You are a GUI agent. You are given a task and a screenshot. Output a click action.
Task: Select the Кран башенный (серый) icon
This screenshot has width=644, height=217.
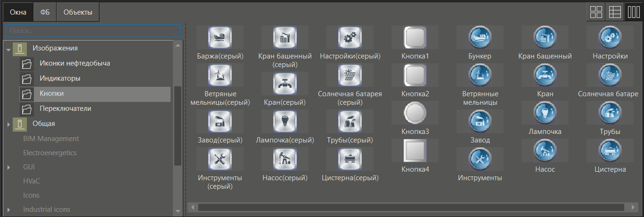click(285, 37)
